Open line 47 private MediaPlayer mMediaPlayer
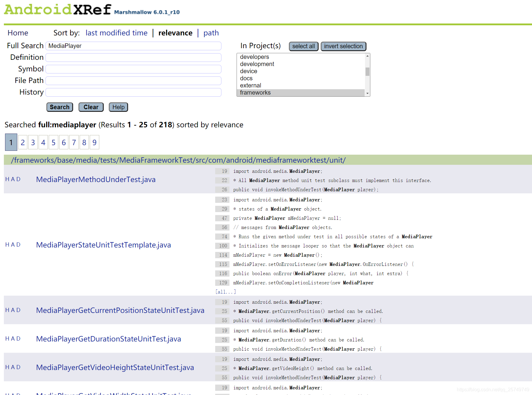532x395 pixels. point(278,218)
